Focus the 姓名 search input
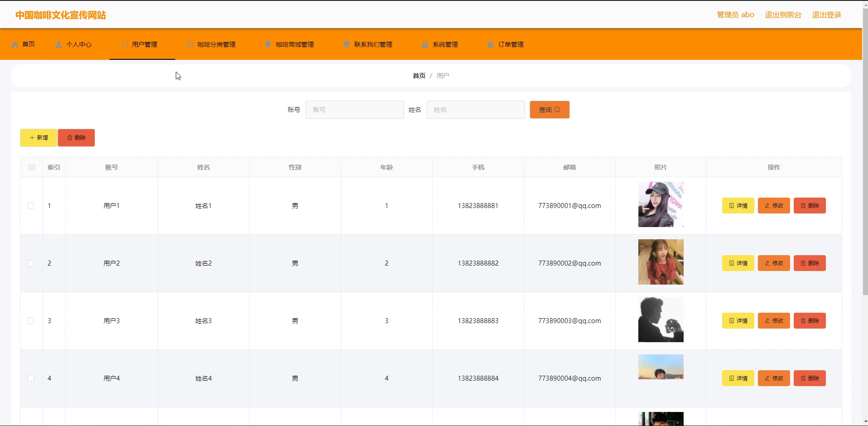 (x=476, y=110)
